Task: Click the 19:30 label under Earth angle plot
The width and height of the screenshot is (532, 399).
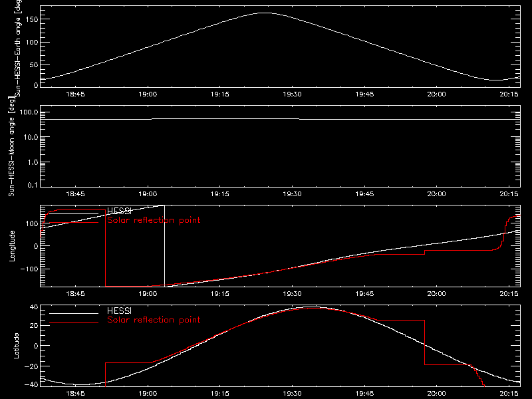Action: [x=292, y=94]
